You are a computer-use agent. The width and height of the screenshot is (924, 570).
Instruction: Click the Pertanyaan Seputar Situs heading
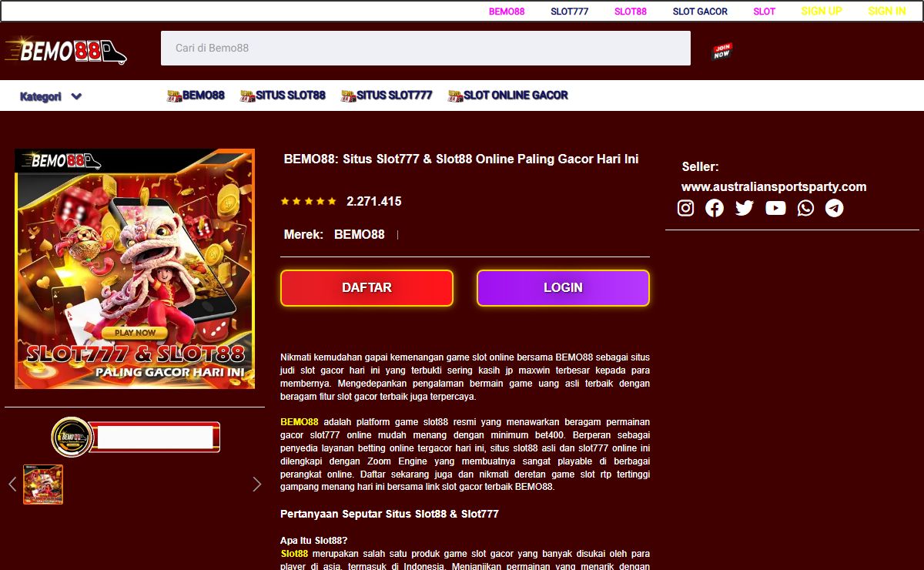(x=390, y=514)
